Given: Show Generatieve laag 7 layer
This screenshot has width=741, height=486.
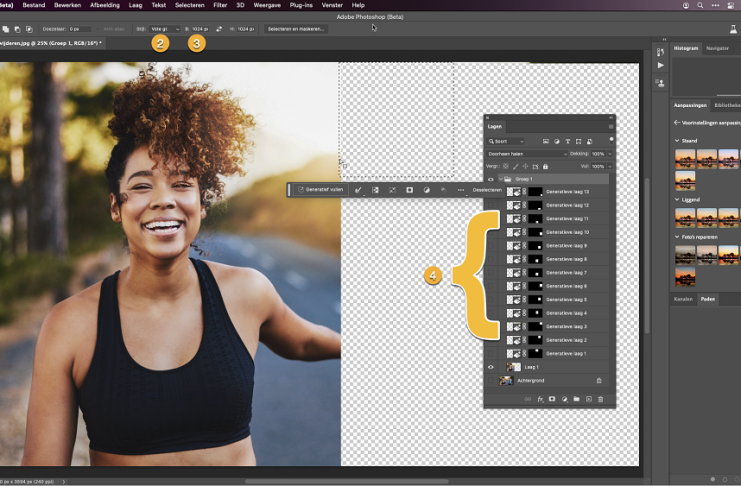Looking at the screenshot, I should click(491, 273).
